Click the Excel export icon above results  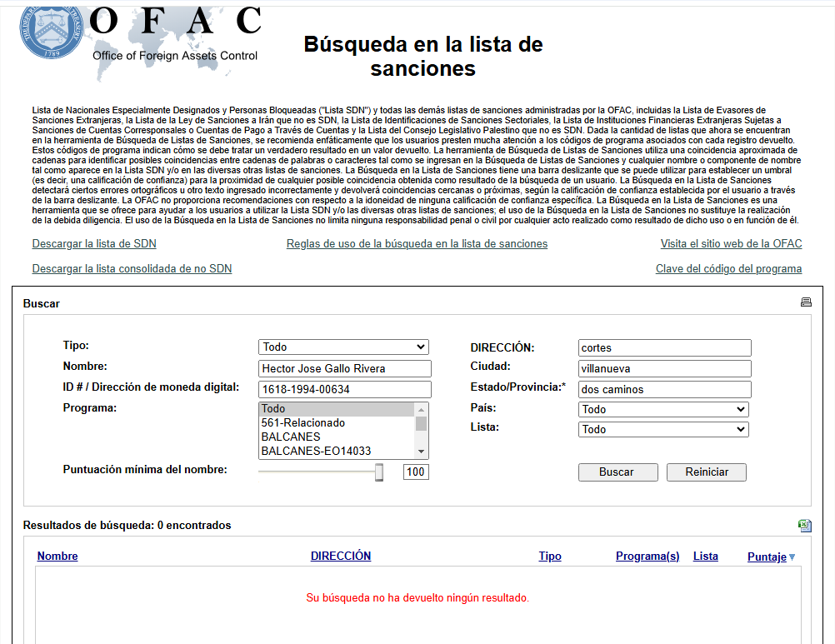(x=805, y=525)
